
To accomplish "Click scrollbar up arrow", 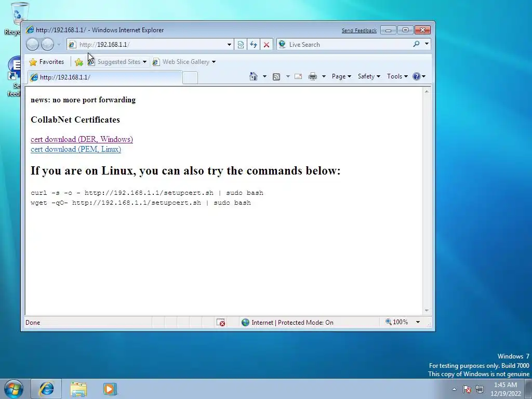I will tap(427, 91).
